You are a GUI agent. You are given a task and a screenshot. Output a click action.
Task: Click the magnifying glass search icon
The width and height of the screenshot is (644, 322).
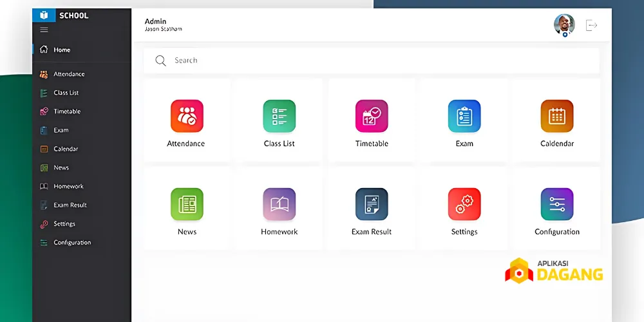(x=160, y=61)
